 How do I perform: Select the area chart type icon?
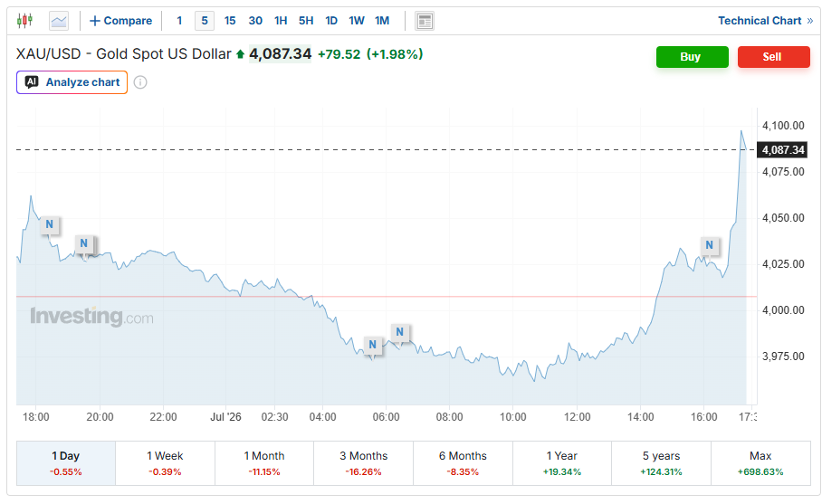coord(59,21)
